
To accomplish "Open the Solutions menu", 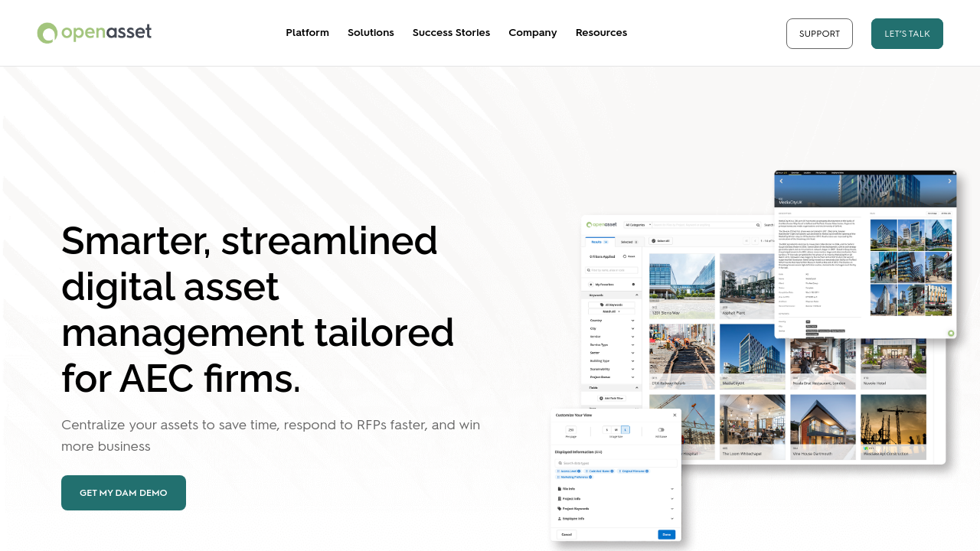I will coord(371,32).
